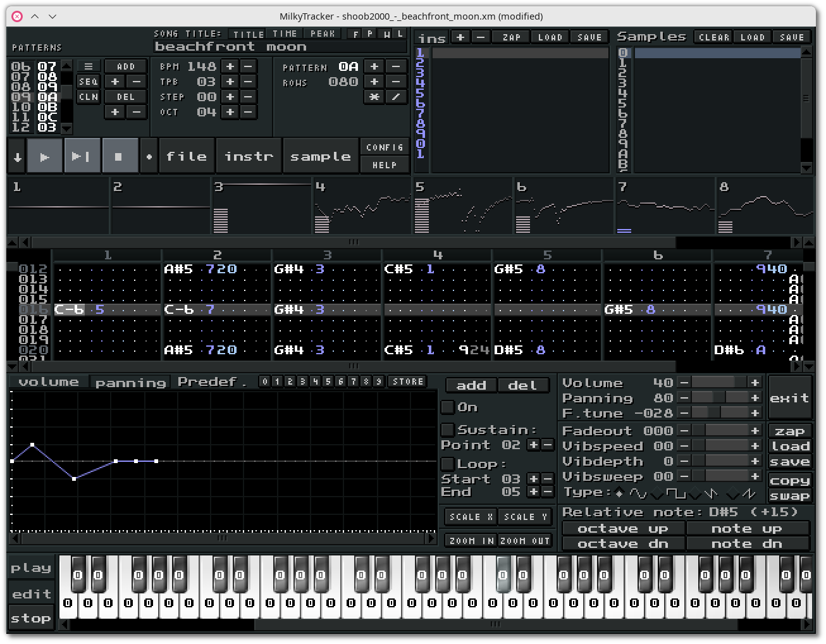Decrease BPM with its minus button
Viewport: 826px width, 644px height.
pos(248,66)
